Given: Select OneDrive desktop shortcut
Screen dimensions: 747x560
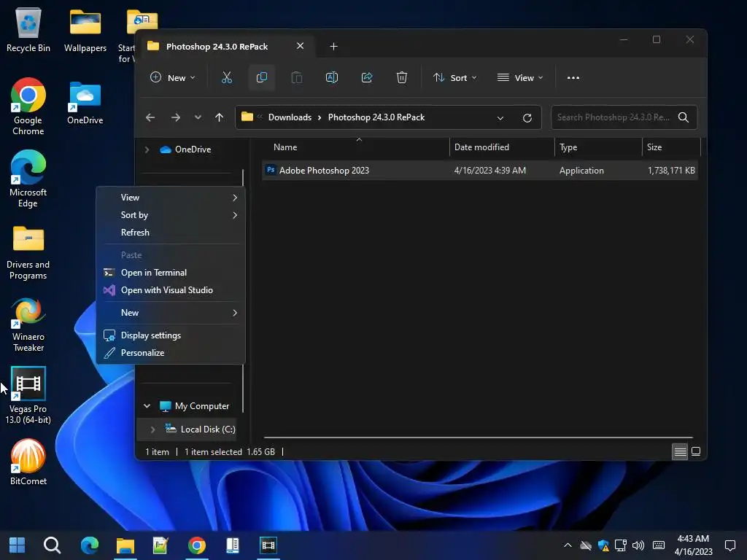Looking at the screenshot, I should [x=85, y=102].
